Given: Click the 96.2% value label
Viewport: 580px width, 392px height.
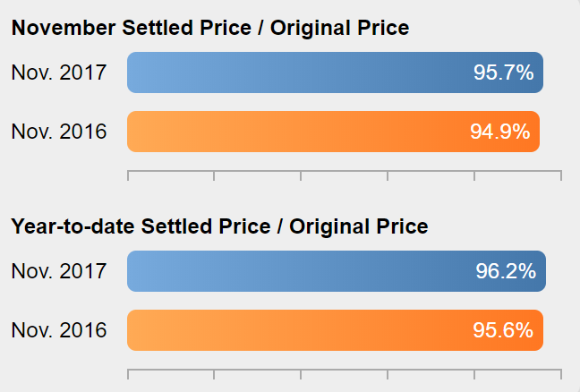Looking at the screenshot, I should tap(506, 271).
